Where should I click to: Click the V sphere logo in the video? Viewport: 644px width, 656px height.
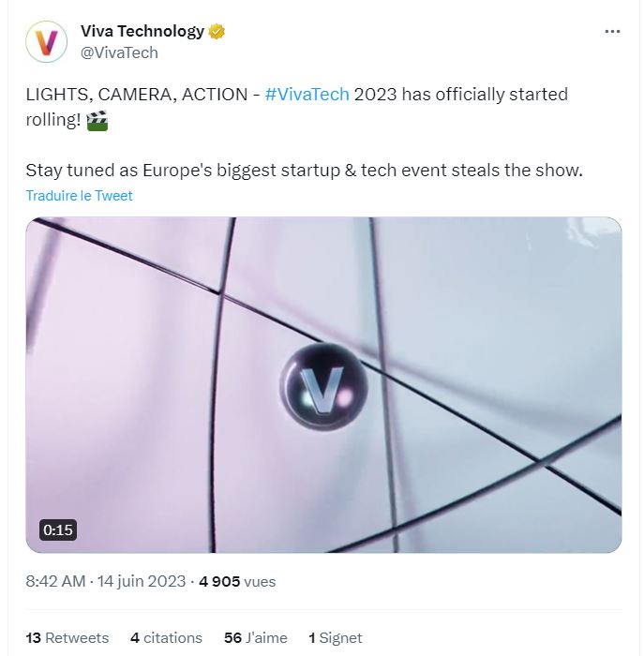click(323, 385)
